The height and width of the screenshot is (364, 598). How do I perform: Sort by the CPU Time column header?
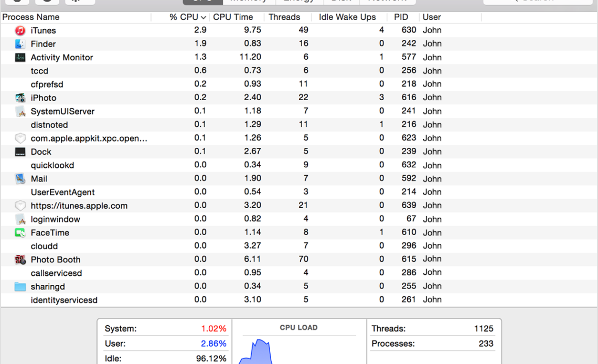point(233,17)
